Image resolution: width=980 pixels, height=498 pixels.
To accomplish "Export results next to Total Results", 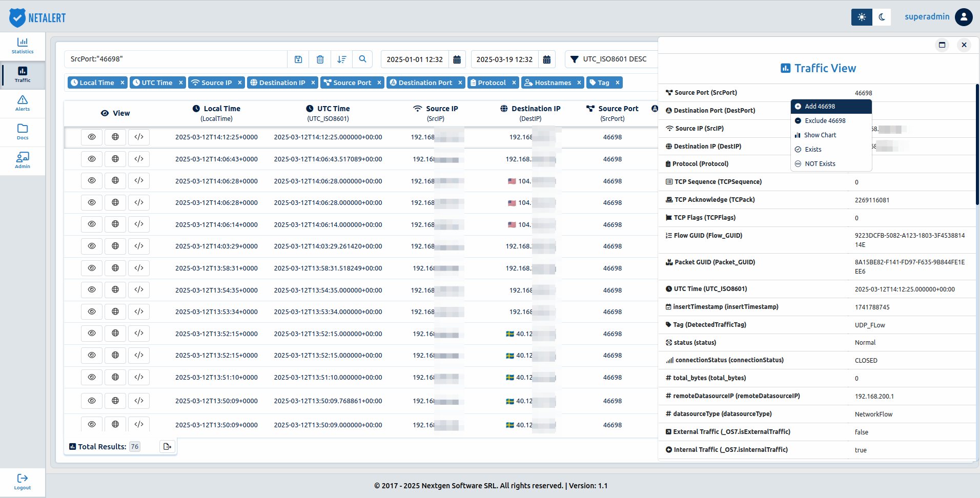I will pyautogui.click(x=167, y=447).
